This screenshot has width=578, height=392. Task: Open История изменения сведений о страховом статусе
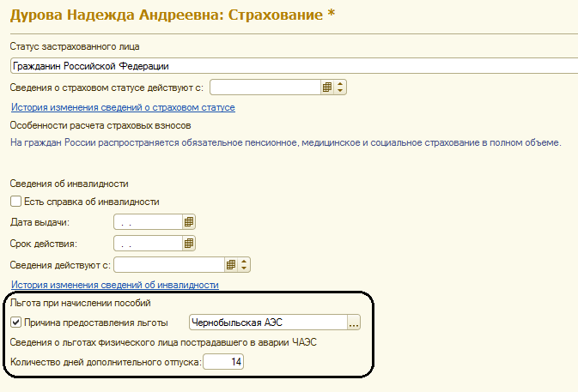(123, 107)
